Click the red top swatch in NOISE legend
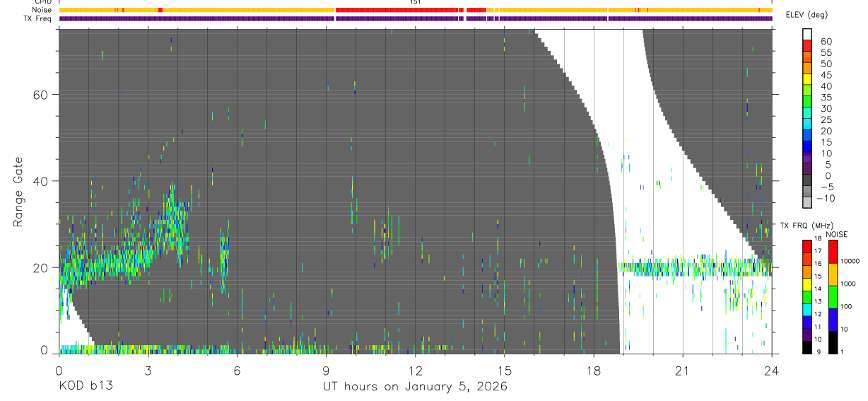The height and width of the screenshot is (401, 868). (833, 251)
